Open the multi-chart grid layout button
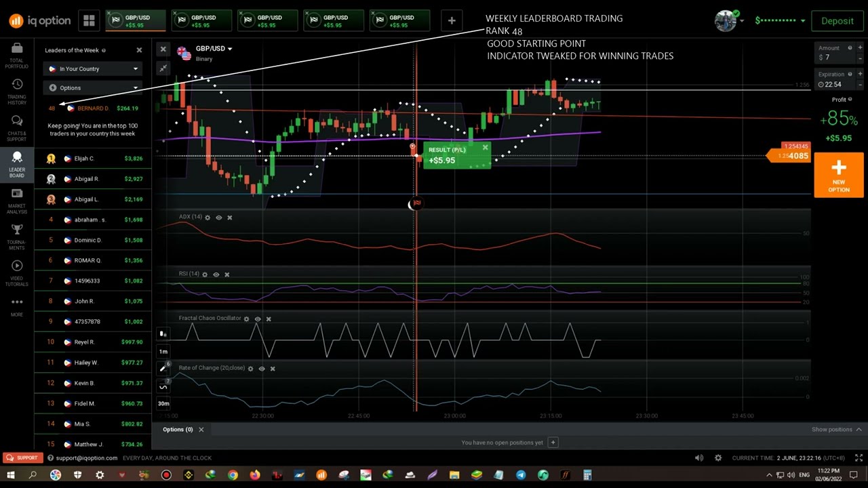Image resolution: width=868 pixels, height=488 pixels. (x=89, y=21)
